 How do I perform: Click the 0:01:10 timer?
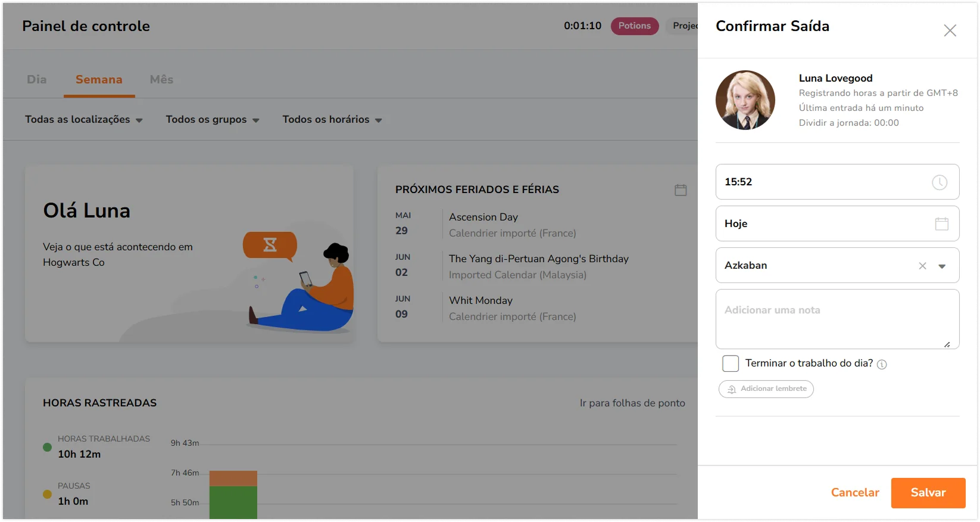point(582,26)
